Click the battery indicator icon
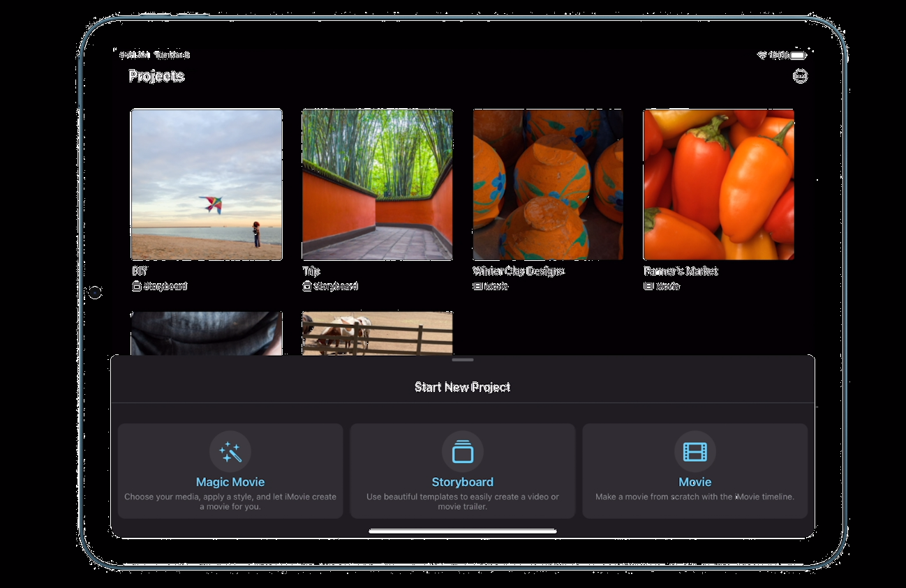Screen dimensions: 906x588 point(798,55)
